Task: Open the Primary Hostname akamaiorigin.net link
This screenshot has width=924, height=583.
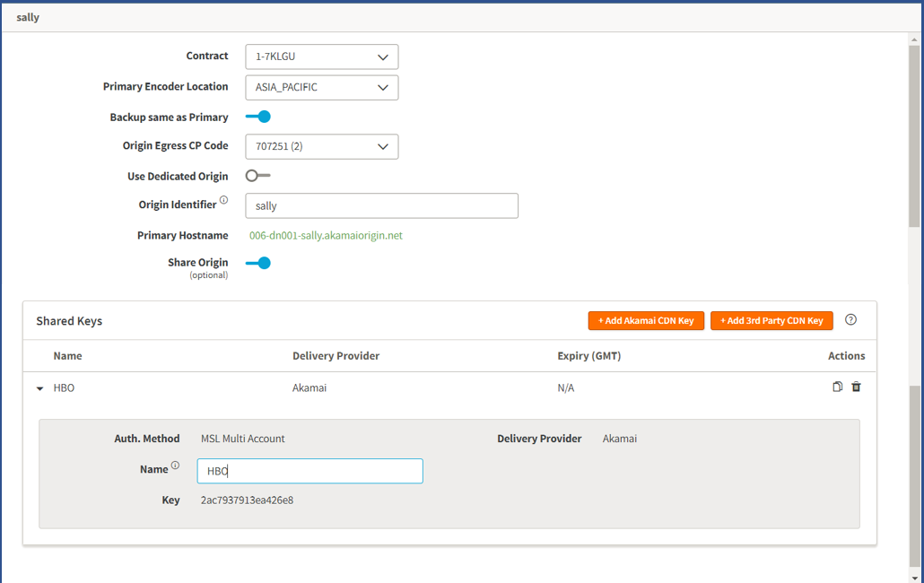Action: click(326, 236)
